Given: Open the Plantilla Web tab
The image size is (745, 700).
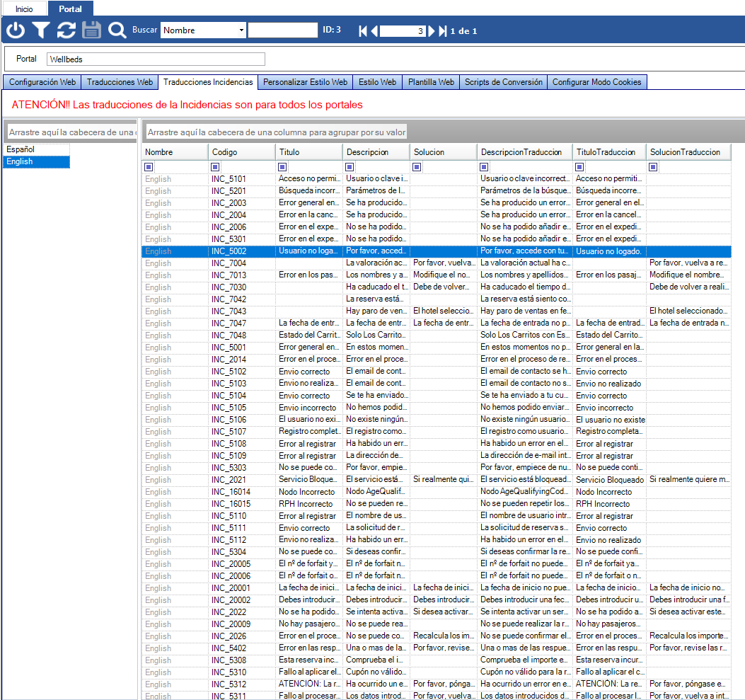Looking at the screenshot, I should click(431, 82).
